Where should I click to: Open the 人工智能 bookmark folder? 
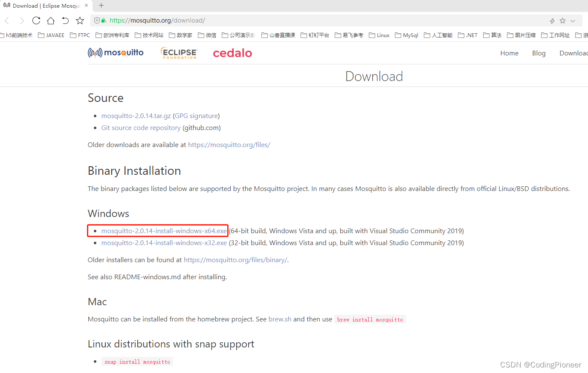click(x=438, y=35)
